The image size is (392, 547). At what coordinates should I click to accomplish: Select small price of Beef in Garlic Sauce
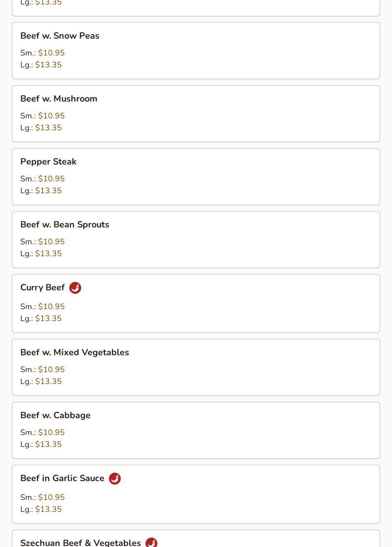coord(51,497)
